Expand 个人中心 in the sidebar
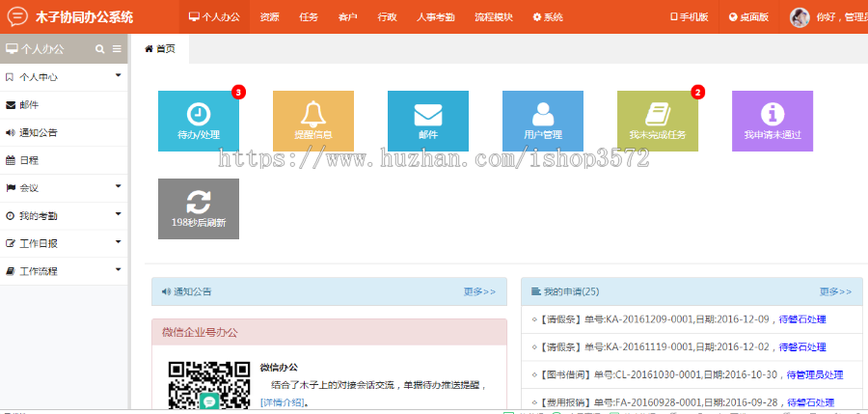This screenshot has height=414, width=868. coord(64,77)
